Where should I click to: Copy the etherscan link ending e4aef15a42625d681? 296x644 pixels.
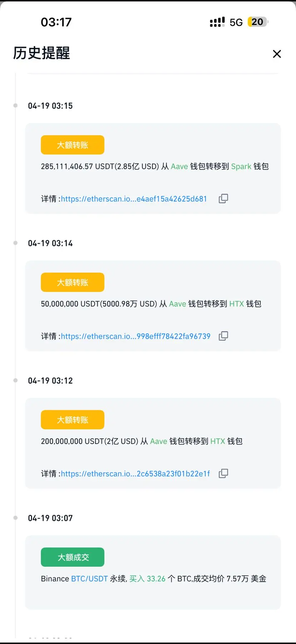[x=223, y=199]
